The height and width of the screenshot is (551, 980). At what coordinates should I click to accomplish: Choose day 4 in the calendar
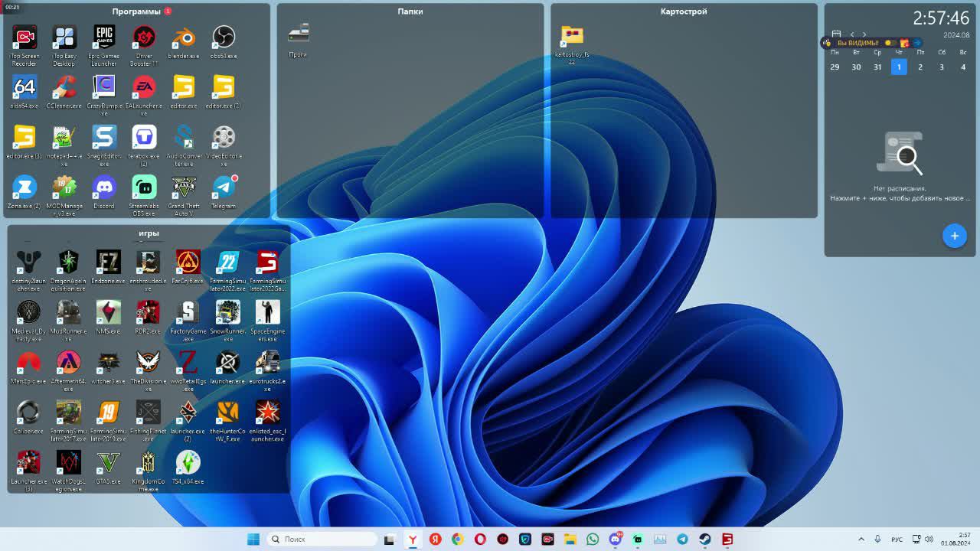click(x=963, y=67)
